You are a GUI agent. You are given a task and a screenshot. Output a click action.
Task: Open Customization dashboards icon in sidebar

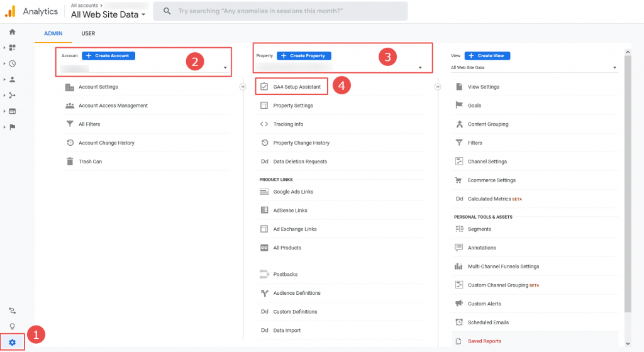[x=13, y=48]
